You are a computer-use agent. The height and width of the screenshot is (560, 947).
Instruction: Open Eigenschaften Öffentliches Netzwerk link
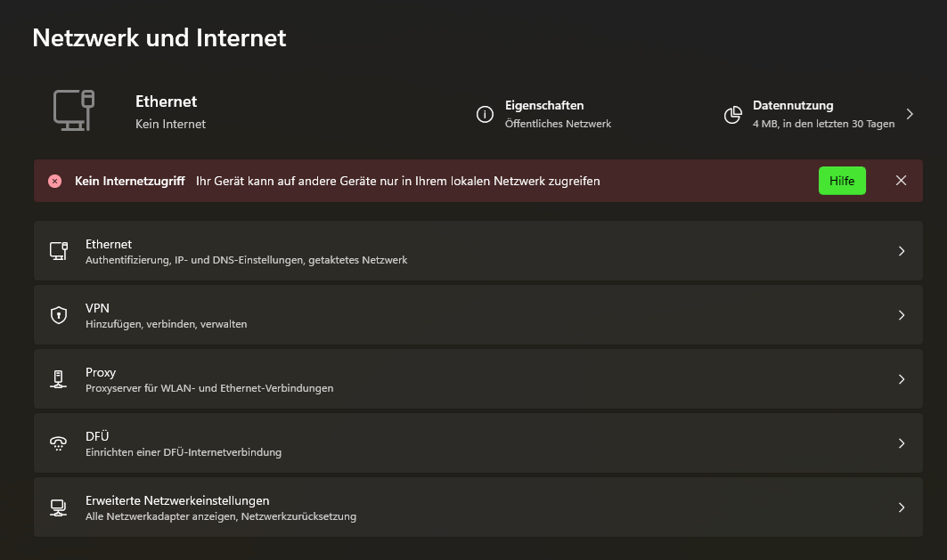pyautogui.click(x=558, y=114)
